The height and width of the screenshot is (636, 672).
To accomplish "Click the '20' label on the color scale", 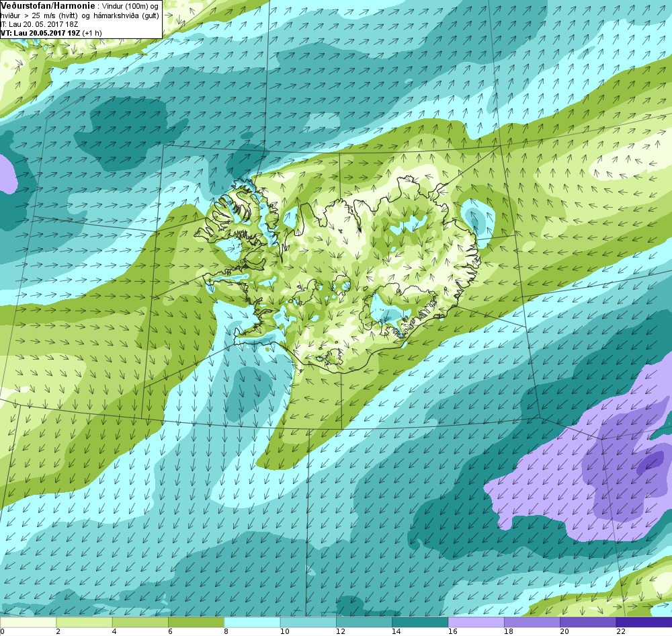I will tap(564, 631).
